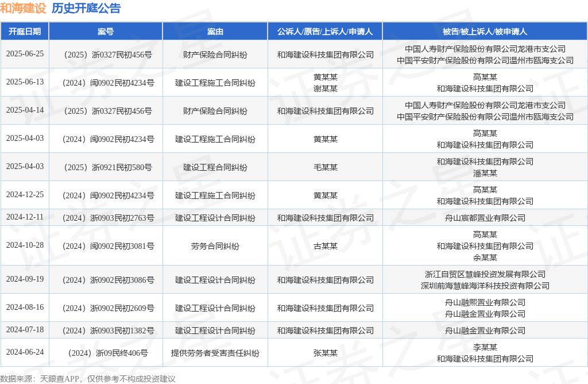Click the case number in the 2025-06-13 row

[108, 83]
